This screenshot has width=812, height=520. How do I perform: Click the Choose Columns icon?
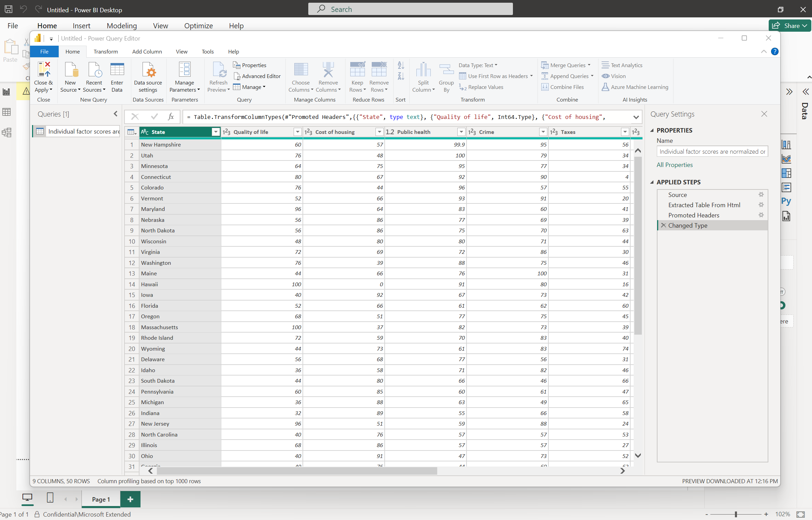pyautogui.click(x=301, y=70)
